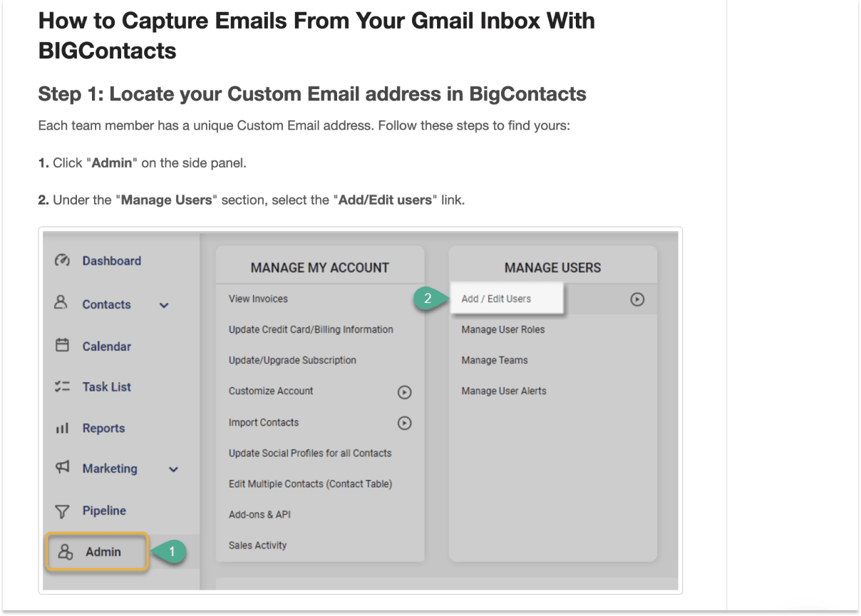Click Update Social Profiles for all Contacts
The image size is (861, 616).
click(x=310, y=453)
